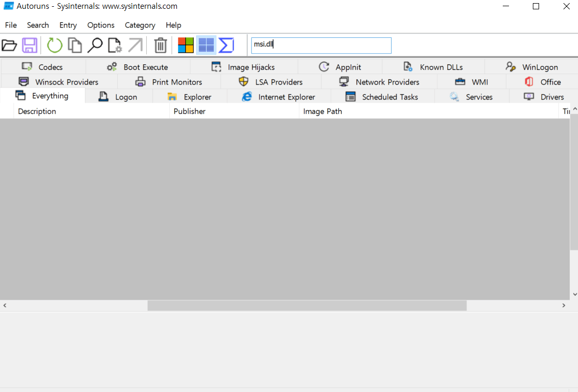Open the File menu

[x=11, y=25]
